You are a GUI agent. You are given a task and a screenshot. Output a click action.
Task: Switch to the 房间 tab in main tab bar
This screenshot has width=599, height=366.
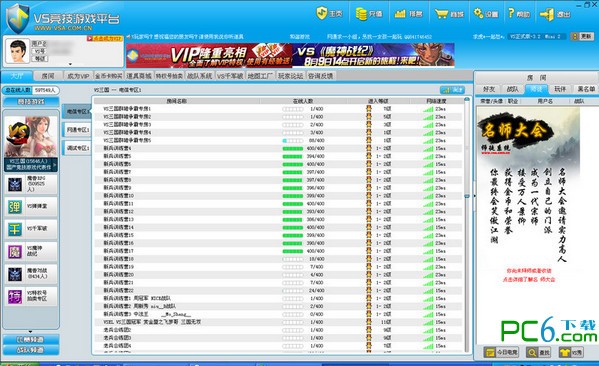point(48,76)
